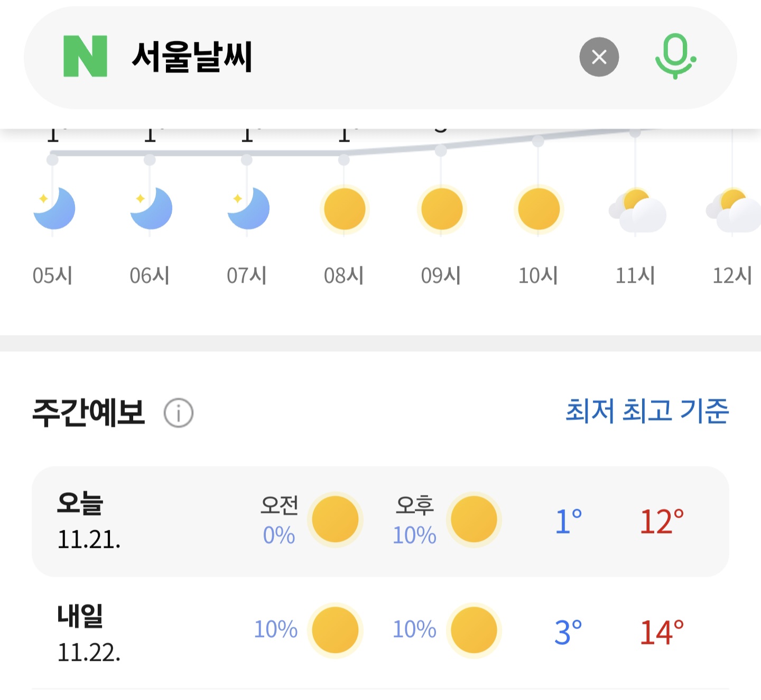The width and height of the screenshot is (761, 700).
Task: Tap the sun icon above 09시
Action: click(442, 210)
